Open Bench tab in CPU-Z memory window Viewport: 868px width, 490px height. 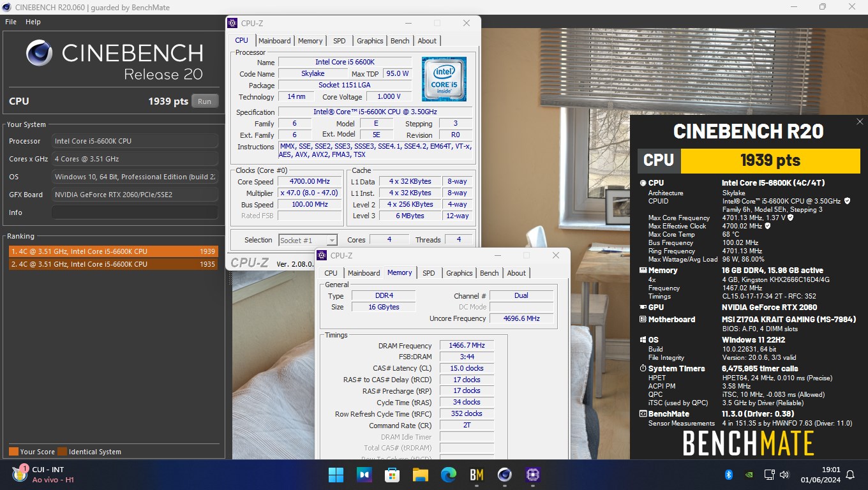tap(490, 273)
